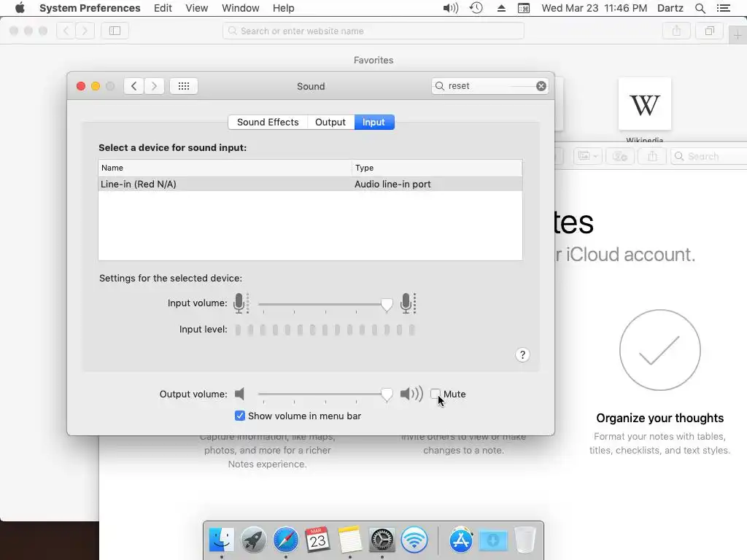Click Notes window Search field

click(709, 156)
